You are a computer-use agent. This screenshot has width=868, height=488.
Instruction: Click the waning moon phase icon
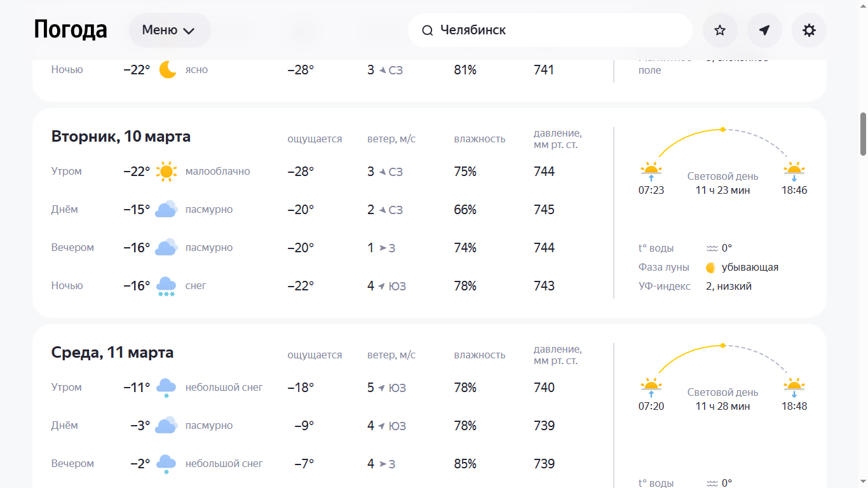pyautogui.click(x=711, y=268)
